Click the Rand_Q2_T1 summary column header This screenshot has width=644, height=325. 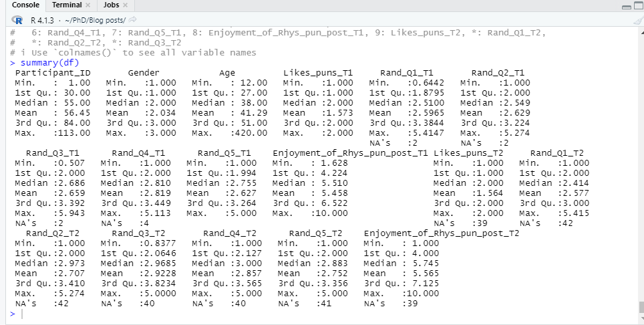point(498,73)
